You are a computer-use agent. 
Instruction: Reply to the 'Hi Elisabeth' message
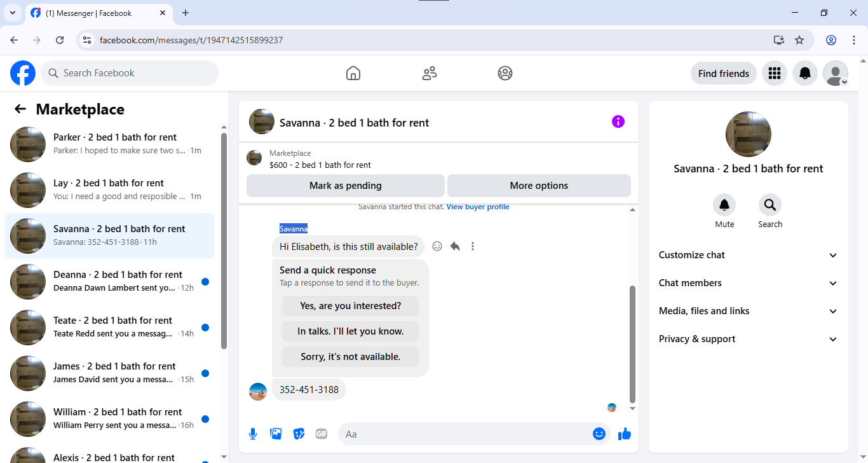[x=455, y=246]
